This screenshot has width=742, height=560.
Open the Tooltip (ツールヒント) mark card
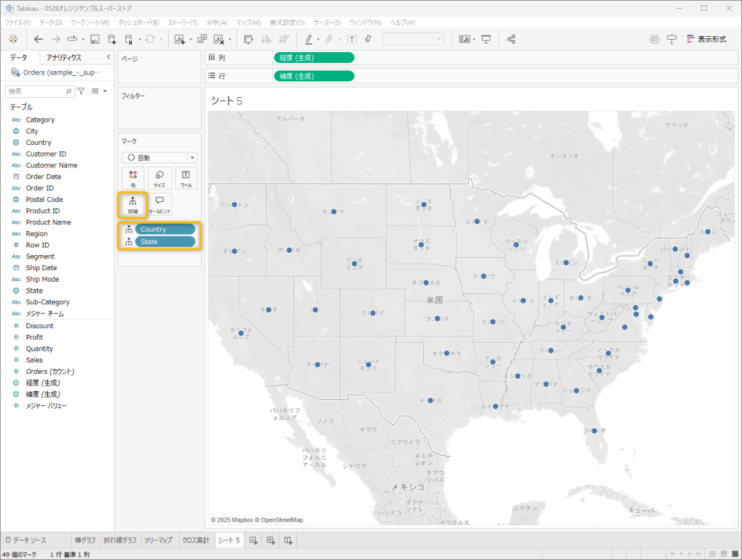tap(159, 204)
